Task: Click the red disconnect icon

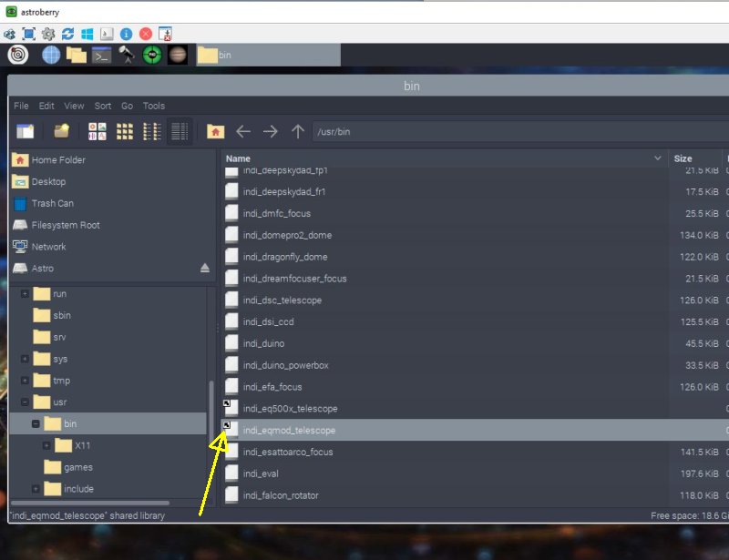Action: 146,34
